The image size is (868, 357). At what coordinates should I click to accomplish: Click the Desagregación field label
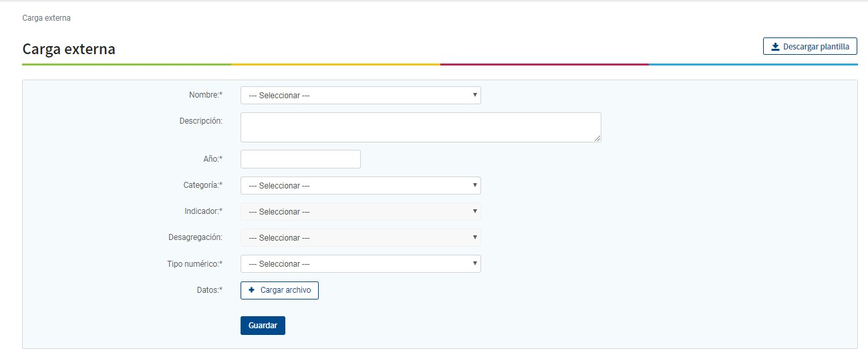pyautogui.click(x=195, y=237)
